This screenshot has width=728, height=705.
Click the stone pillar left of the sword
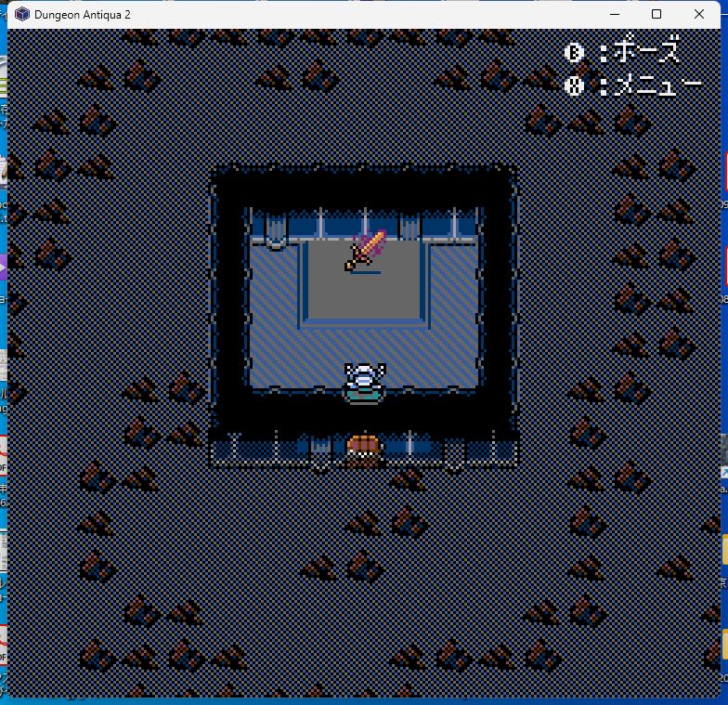pyautogui.click(x=275, y=228)
